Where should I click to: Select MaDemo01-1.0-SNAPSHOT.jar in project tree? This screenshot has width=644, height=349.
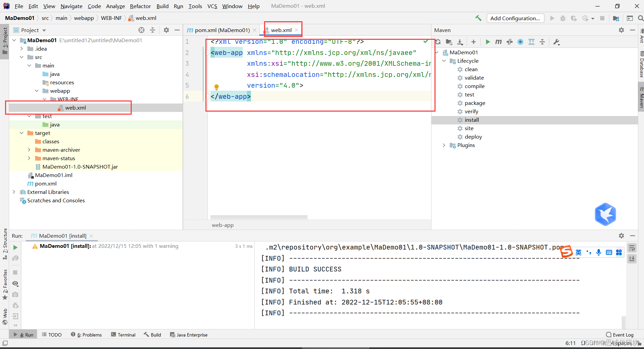click(x=80, y=167)
